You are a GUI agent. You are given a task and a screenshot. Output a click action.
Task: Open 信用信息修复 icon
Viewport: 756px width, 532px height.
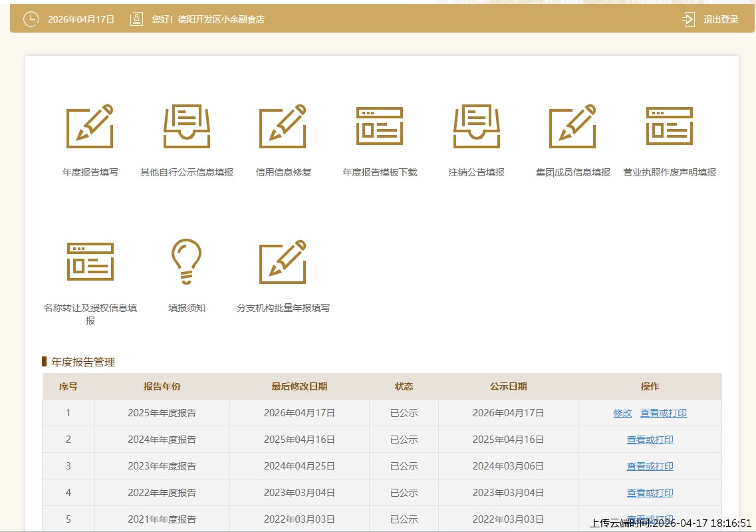coord(283,126)
